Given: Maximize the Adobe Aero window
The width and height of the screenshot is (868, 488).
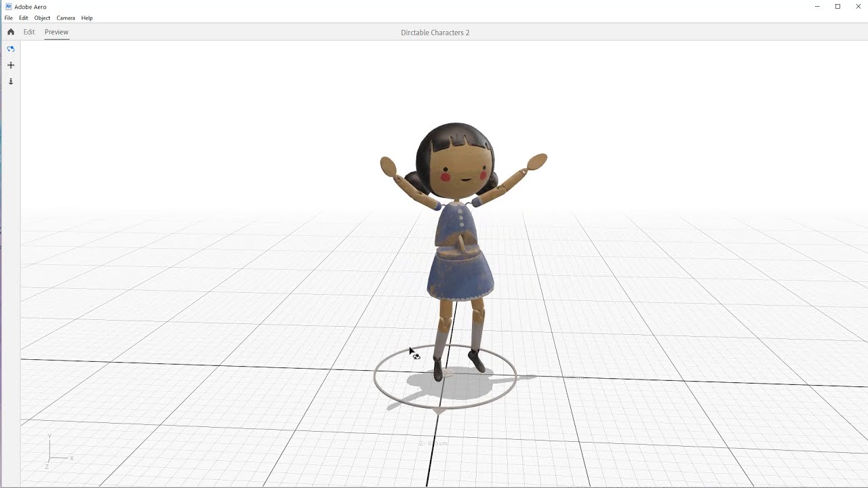Looking at the screenshot, I should click(x=837, y=6).
